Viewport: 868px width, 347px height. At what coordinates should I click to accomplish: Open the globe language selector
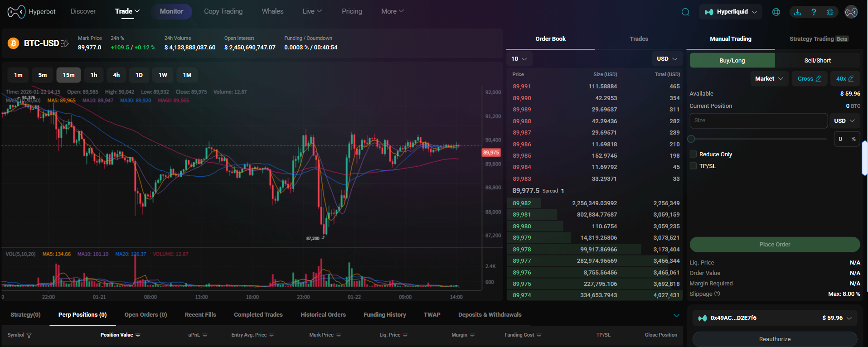pos(776,12)
